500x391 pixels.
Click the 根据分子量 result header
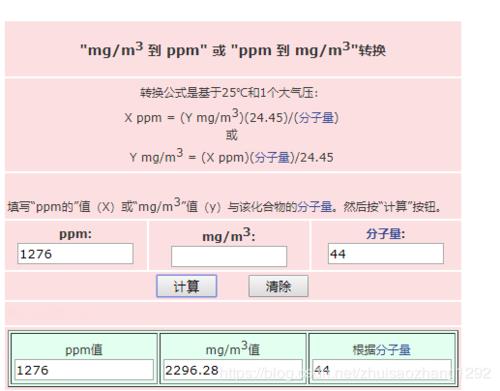(382, 350)
